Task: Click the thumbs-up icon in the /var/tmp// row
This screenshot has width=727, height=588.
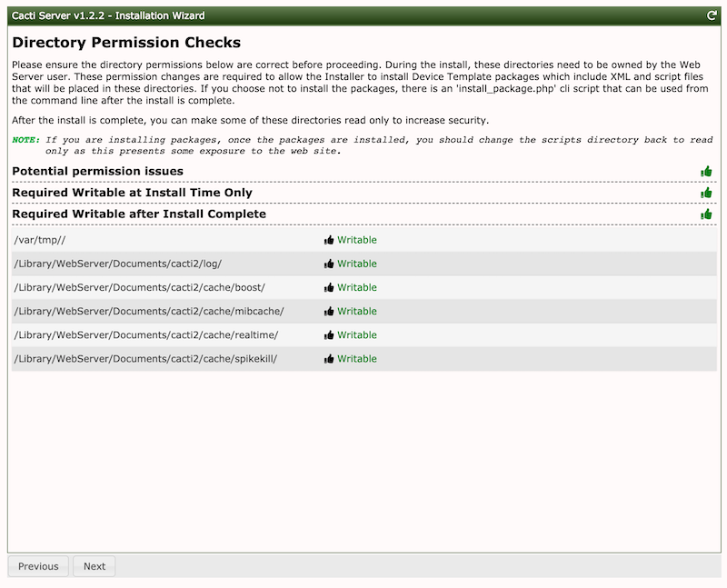Action: click(329, 240)
